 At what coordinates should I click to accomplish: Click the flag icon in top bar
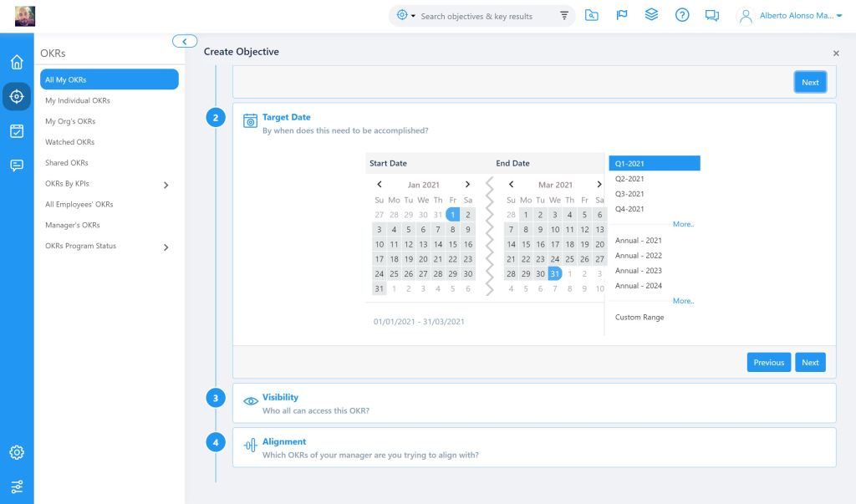click(x=622, y=15)
